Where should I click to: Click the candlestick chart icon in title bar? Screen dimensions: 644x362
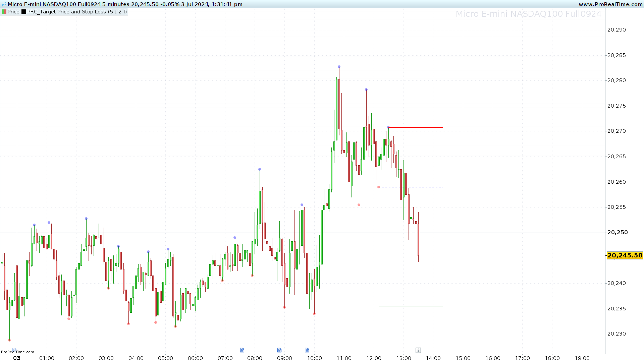coord(4,4)
